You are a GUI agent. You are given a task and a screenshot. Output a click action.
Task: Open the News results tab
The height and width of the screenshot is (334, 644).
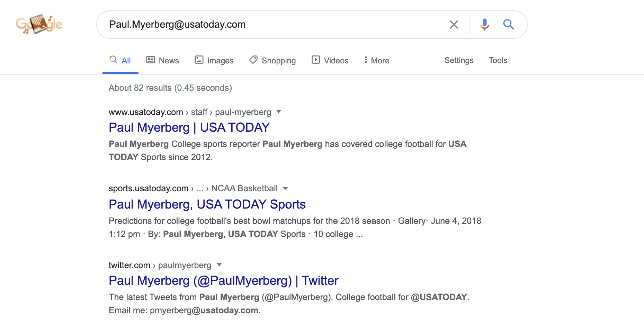click(x=162, y=61)
